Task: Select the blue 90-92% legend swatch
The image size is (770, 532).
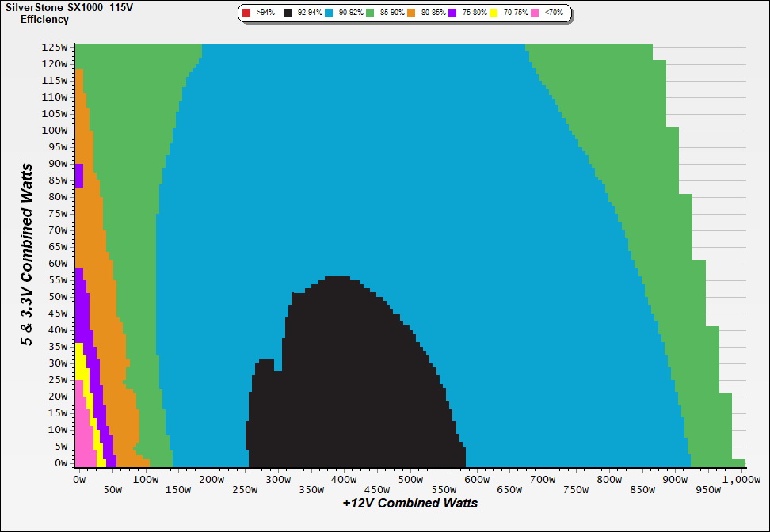Action: tap(329, 13)
